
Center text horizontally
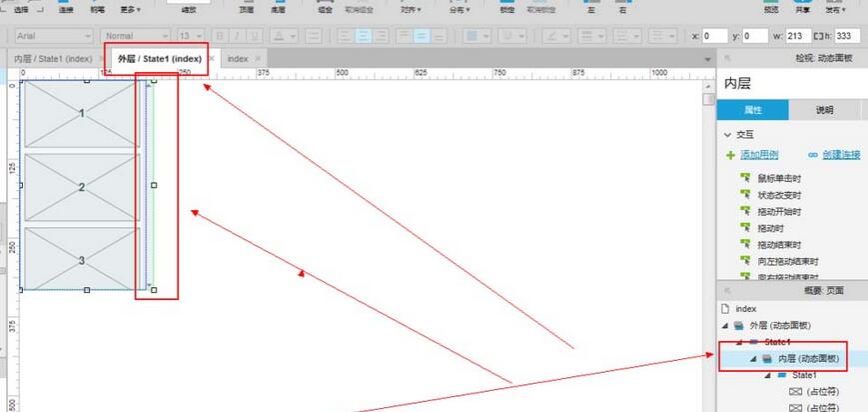(363, 36)
